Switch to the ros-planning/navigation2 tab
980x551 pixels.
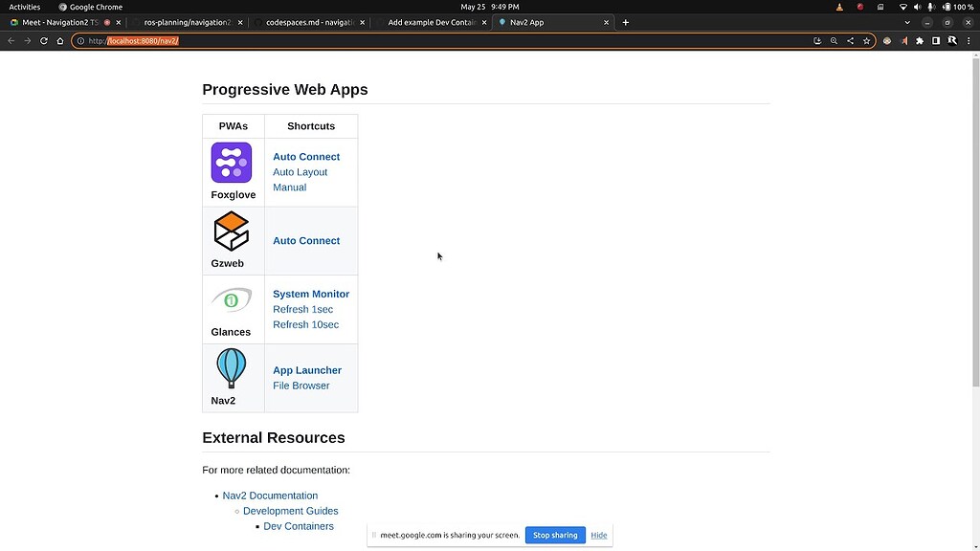pyautogui.click(x=187, y=23)
